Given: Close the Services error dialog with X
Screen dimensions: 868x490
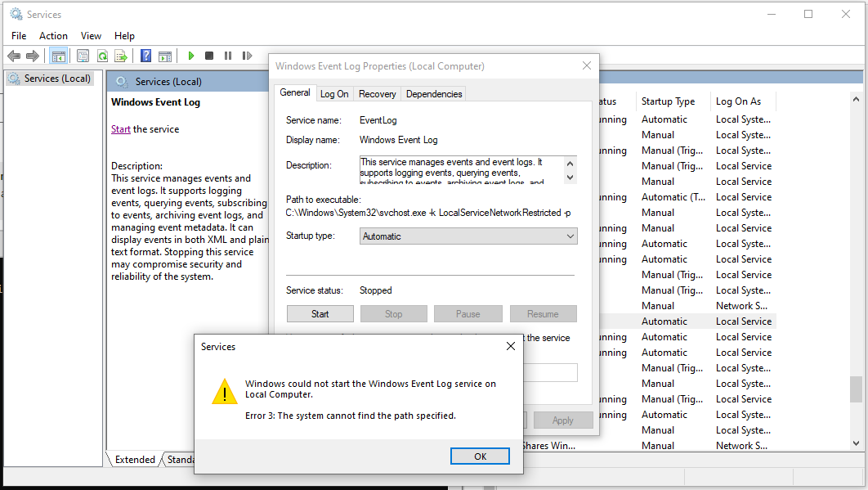Looking at the screenshot, I should click(x=510, y=346).
